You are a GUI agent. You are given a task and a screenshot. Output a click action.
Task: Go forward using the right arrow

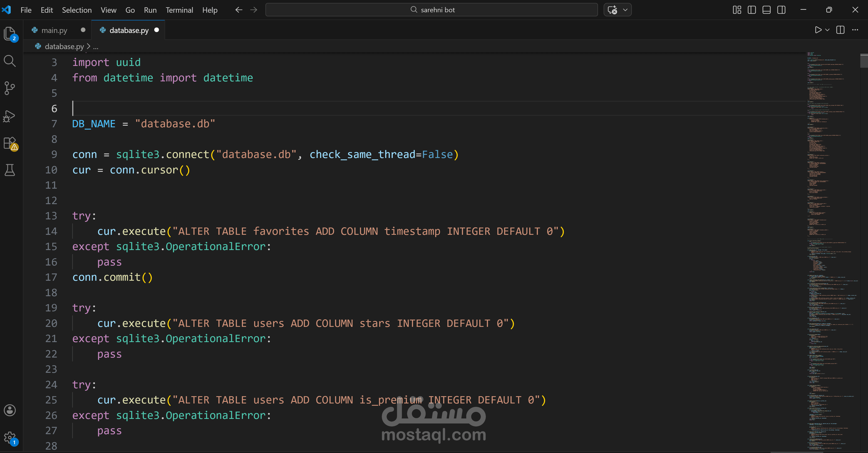(254, 10)
